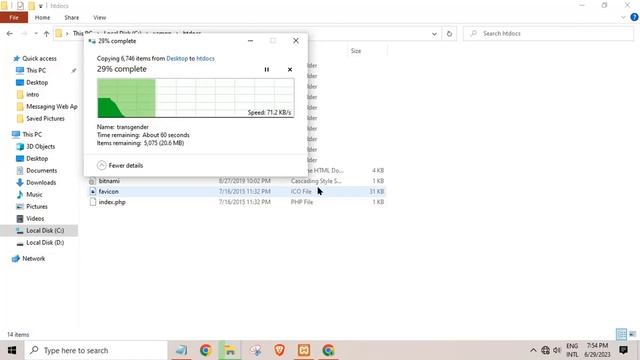Image resolution: width=640 pixels, height=360 pixels.
Task: Collapse the dialog with Fewer details
Action: pos(120,165)
